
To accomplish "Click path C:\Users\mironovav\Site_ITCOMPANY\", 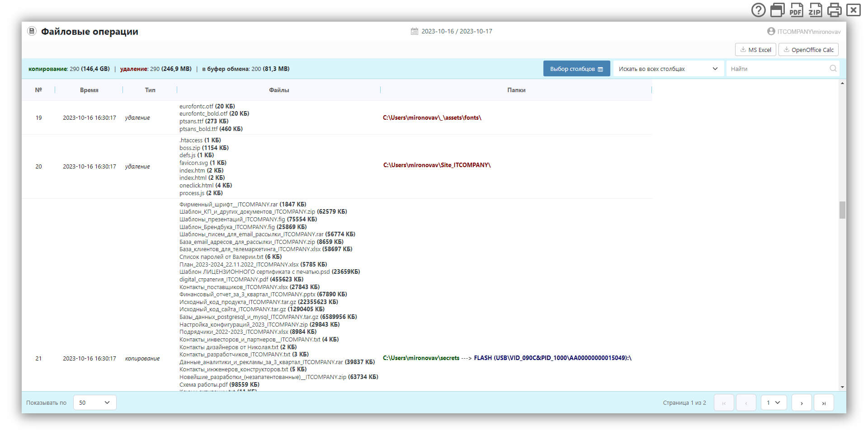I will point(437,165).
